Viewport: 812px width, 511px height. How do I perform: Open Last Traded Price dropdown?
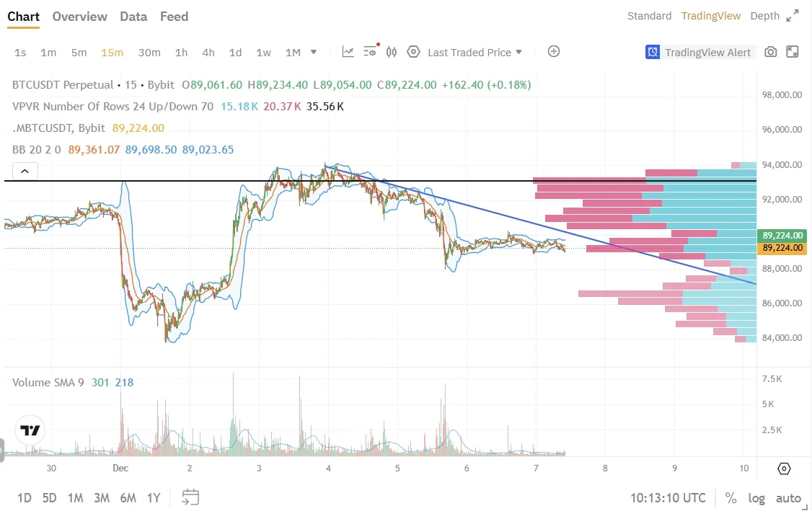coord(475,53)
